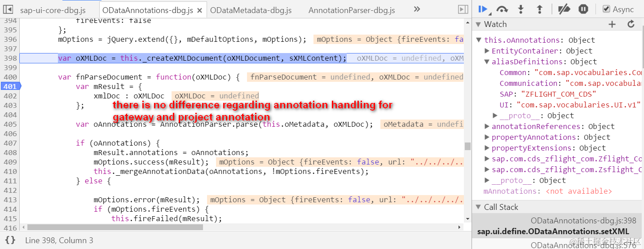Place cursor on this.fireFailed(mResult) line
Viewport: 644px width, 249px height.
pyautogui.click(x=167, y=218)
